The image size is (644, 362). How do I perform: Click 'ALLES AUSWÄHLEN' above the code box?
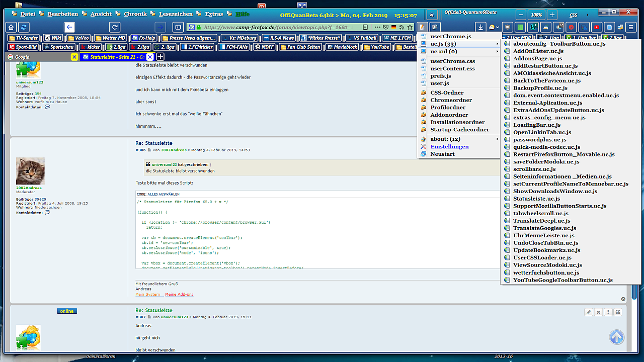(164, 194)
